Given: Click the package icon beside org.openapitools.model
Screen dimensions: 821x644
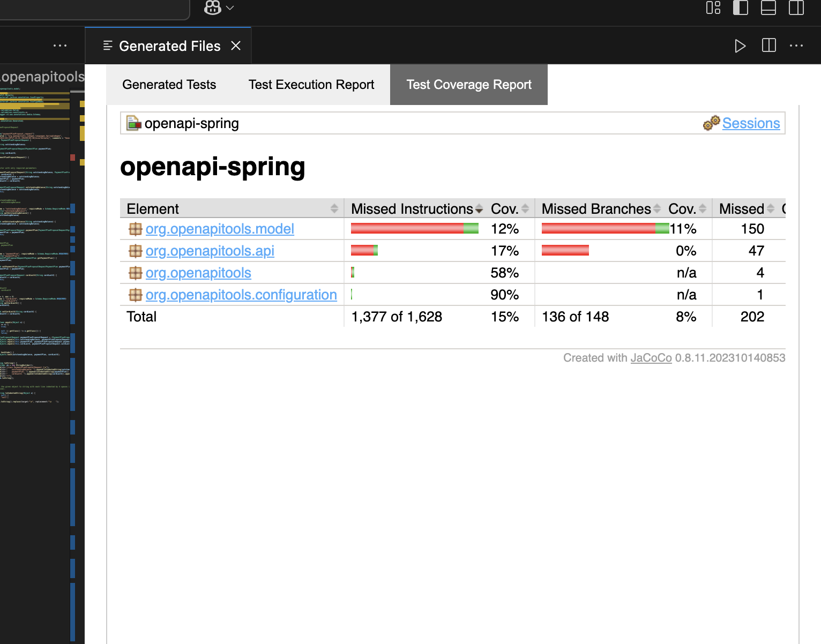Looking at the screenshot, I should pyautogui.click(x=135, y=229).
